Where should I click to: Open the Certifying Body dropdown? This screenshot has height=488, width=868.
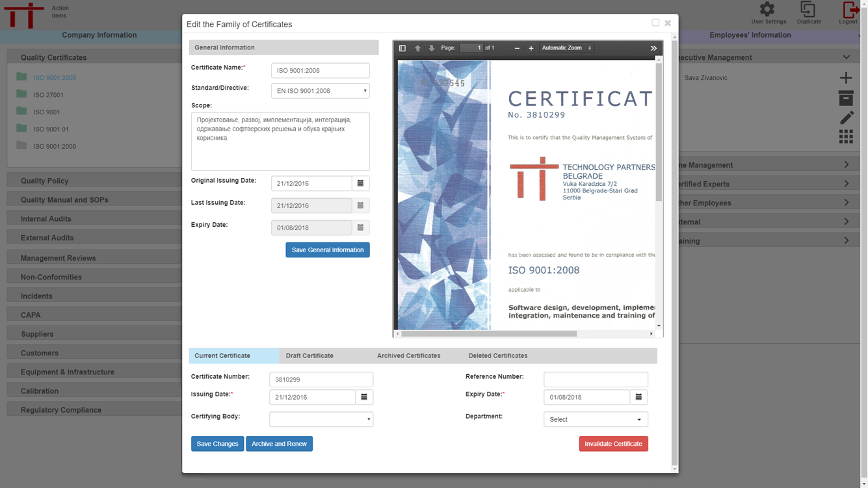click(321, 419)
